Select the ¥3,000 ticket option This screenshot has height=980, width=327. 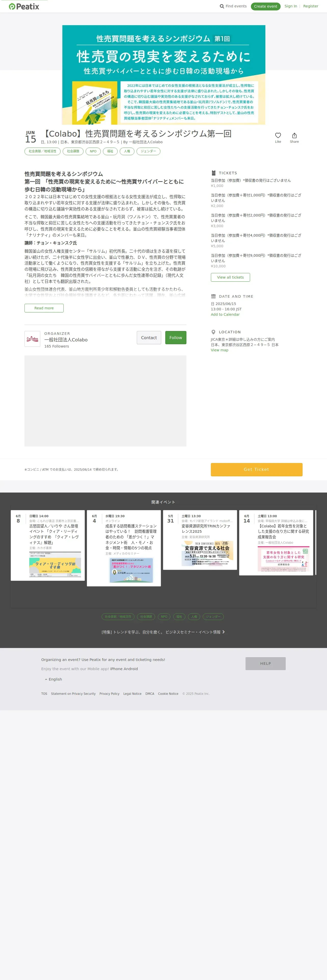pyautogui.click(x=256, y=221)
